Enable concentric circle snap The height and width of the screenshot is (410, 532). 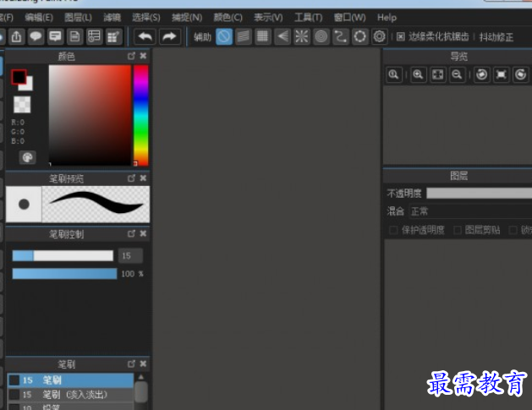pos(321,36)
